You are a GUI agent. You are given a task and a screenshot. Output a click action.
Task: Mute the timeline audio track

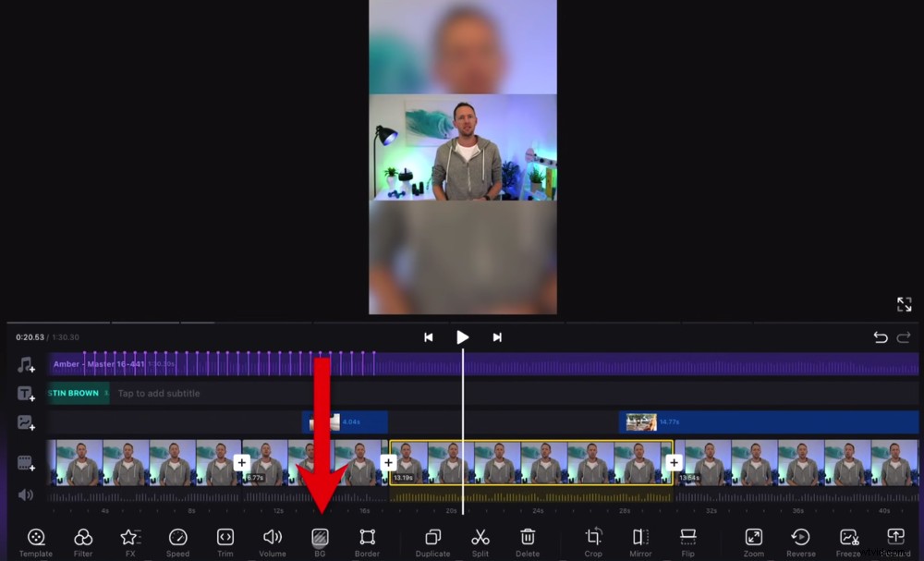click(25, 494)
